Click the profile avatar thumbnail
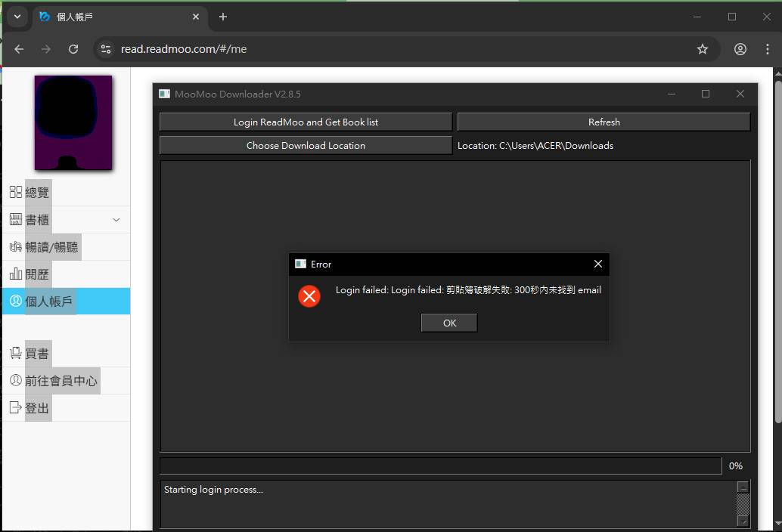The width and height of the screenshot is (782, 532). (x=73, y=122)
